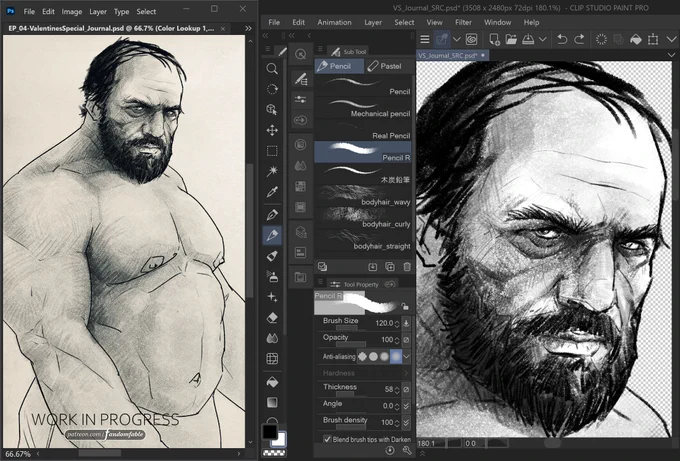The height and width of the screenshot is (461, 680).
Task: Choose the Real Pencil brush
Action: [x=363, y=131]
